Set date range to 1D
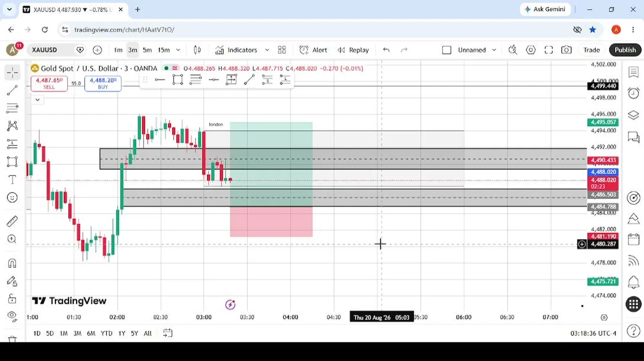 [x=37, y=333]
